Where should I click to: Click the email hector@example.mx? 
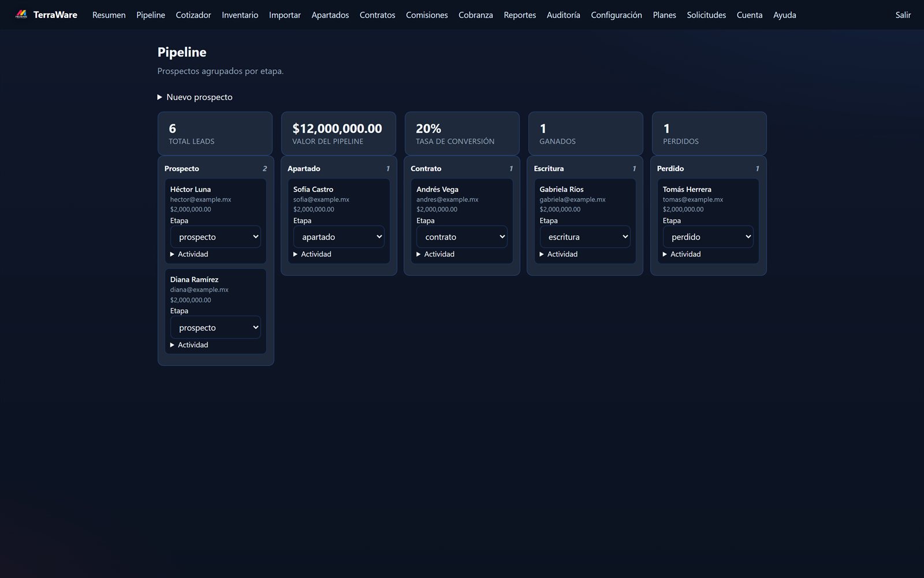coord(200,199)
